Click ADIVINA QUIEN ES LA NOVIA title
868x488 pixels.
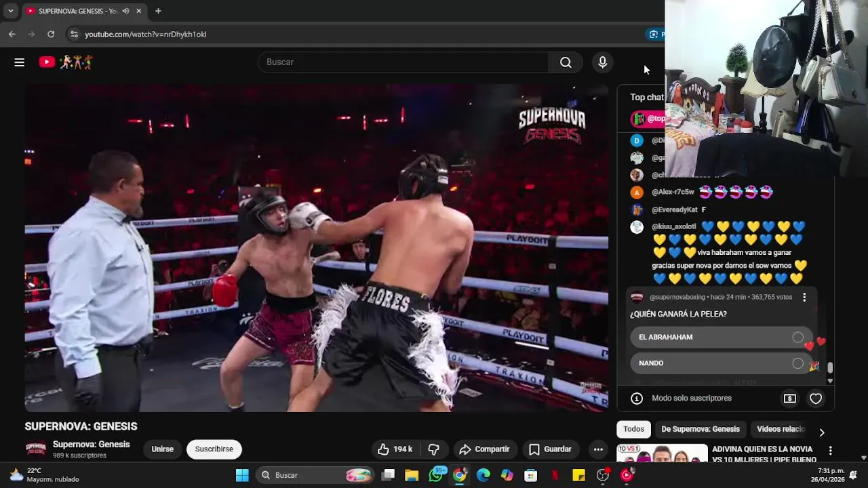764,454
